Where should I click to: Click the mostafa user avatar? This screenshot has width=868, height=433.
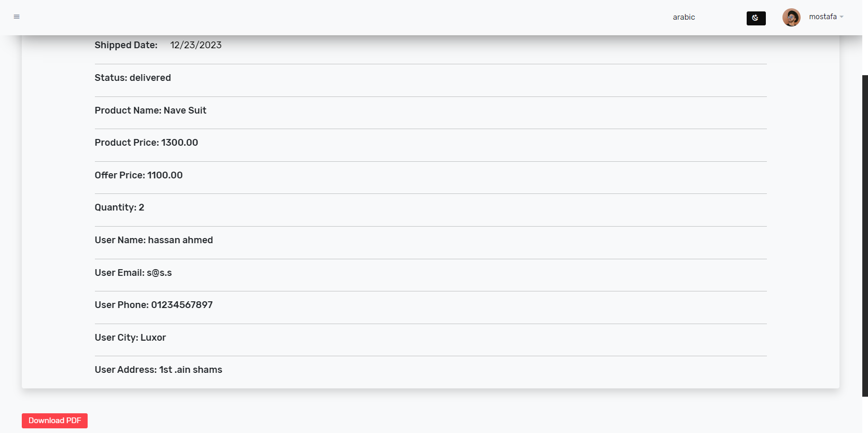click(791, 17)
